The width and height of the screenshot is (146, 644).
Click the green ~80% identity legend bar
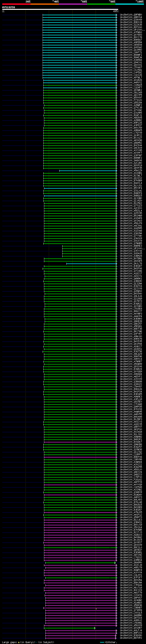[101, 4]
